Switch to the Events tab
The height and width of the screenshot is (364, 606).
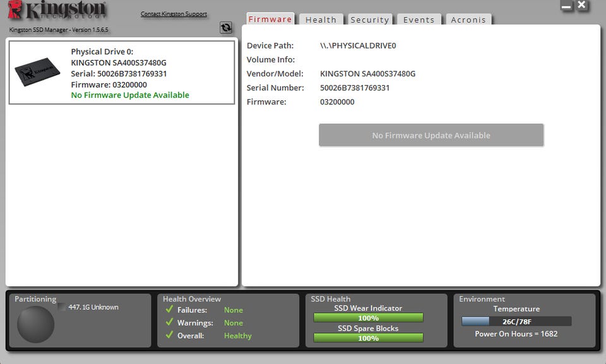pos(419,20)
